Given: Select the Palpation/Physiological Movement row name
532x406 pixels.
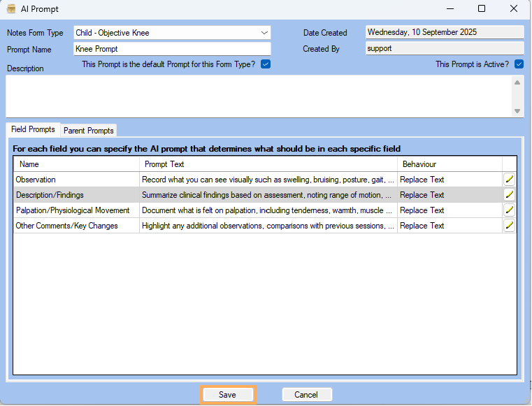Looking at the screenshot, I should (73, 210).
